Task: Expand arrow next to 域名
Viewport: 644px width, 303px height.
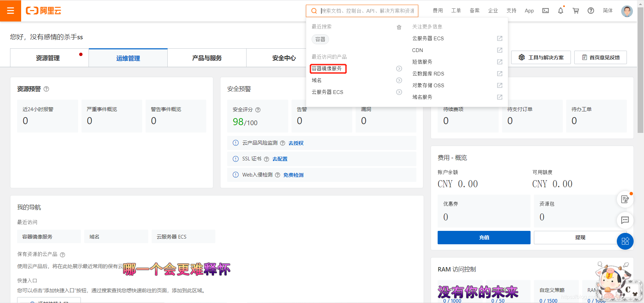Action: coord(399,80)
